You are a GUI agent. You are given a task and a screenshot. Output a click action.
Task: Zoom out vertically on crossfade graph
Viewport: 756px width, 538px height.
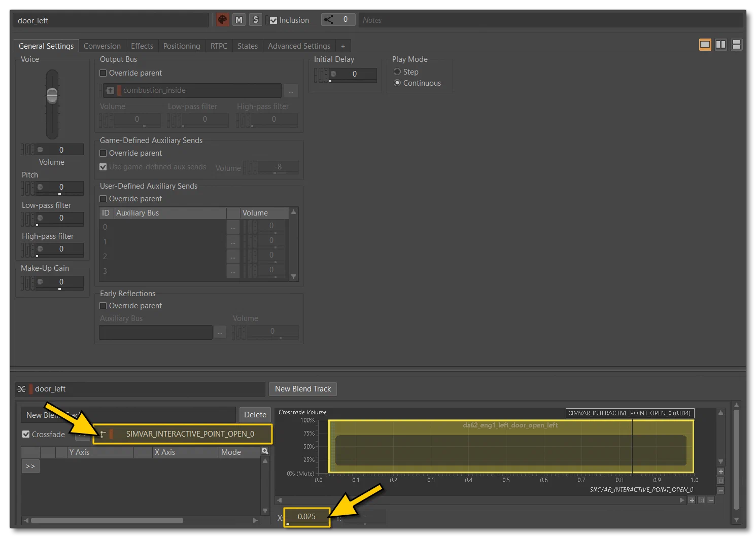pos(720,490)
